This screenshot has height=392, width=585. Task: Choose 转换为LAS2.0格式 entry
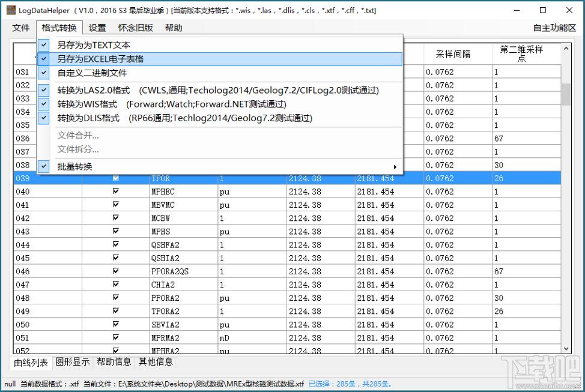pos(220,90)
